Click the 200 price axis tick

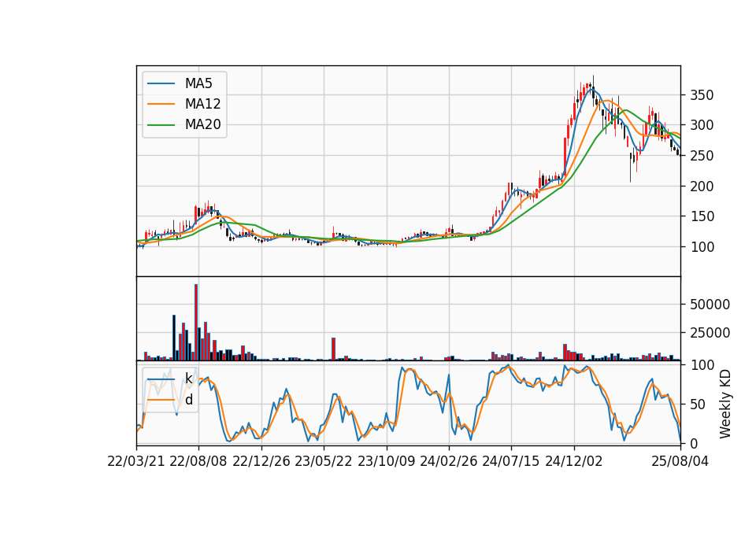[702, 186]
